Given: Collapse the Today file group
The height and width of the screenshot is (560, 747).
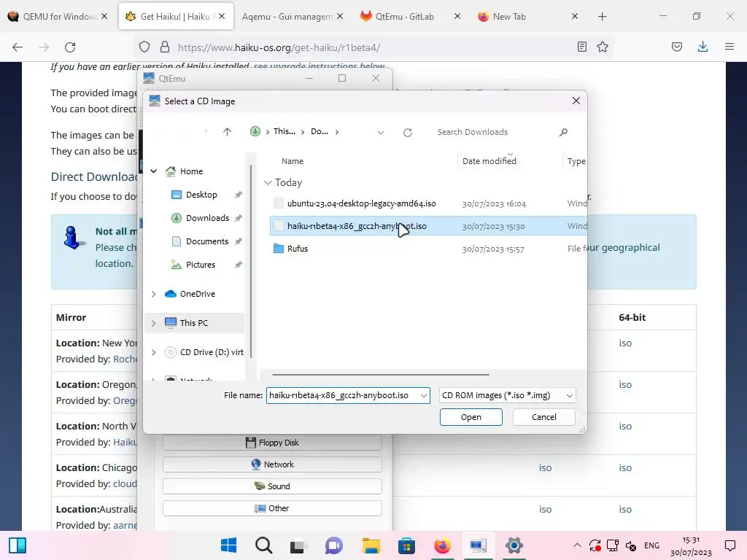Looking at the screenshot, I should tap(268, 183).
